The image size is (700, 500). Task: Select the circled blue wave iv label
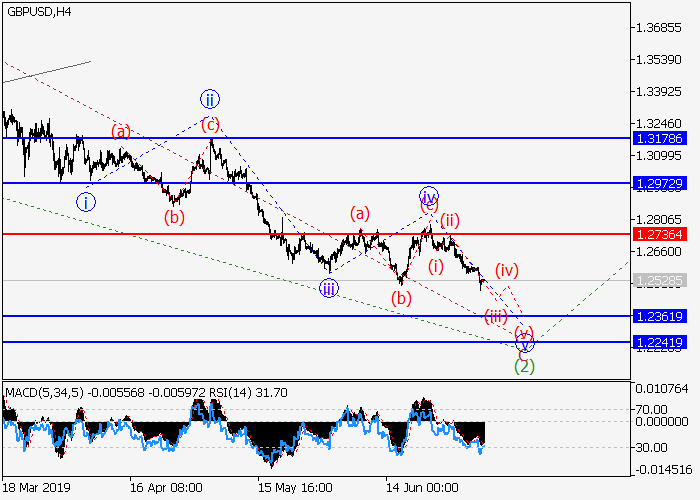pos(429,194)
